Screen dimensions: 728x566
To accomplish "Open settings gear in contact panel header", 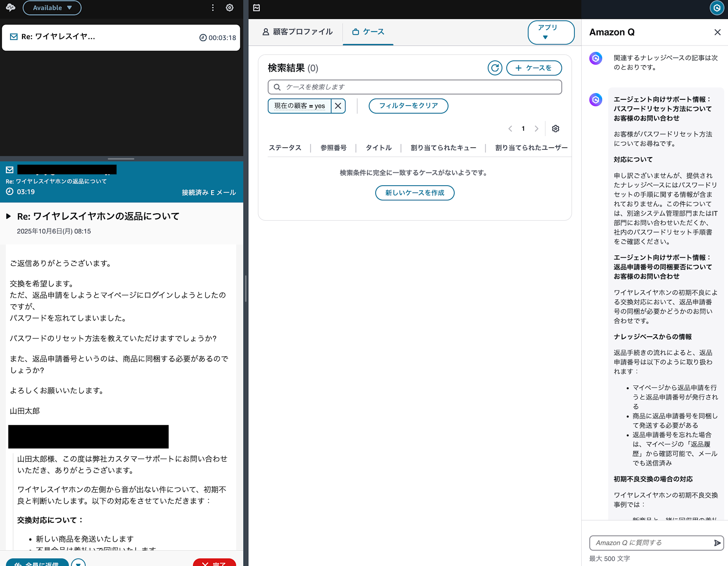I will 229,8.
